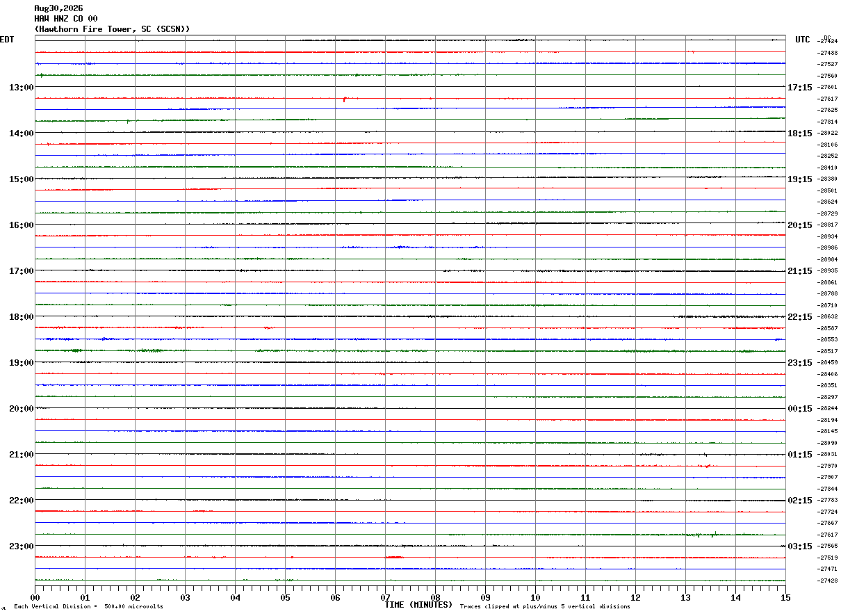Select the 23:00 EDT time label
Viewport: 841px width, 616px height.
pyautogui.click(x=21, y=546)
